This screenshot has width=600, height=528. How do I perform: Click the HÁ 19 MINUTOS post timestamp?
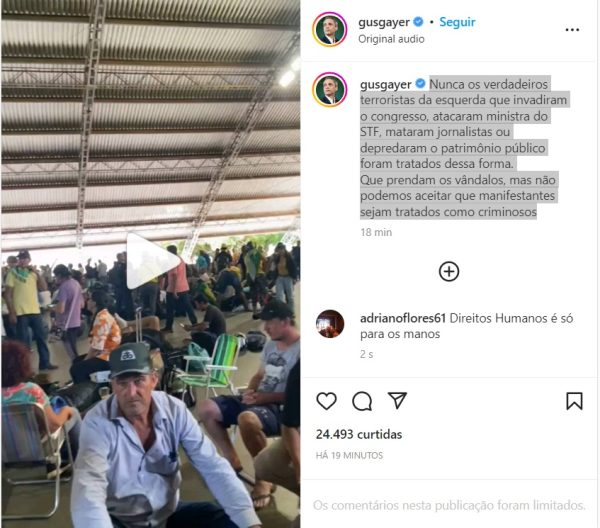pyautogui.click(x=349, y=455)
